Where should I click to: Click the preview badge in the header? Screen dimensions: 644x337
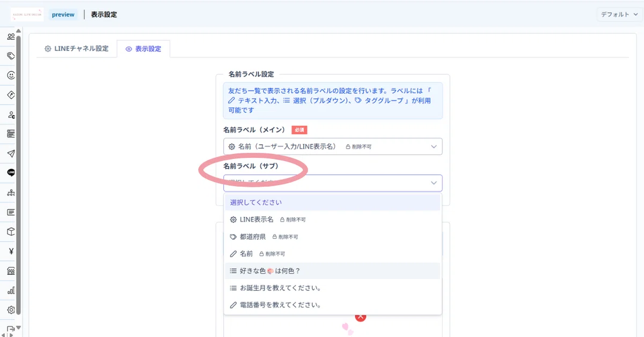coord(63,14)
